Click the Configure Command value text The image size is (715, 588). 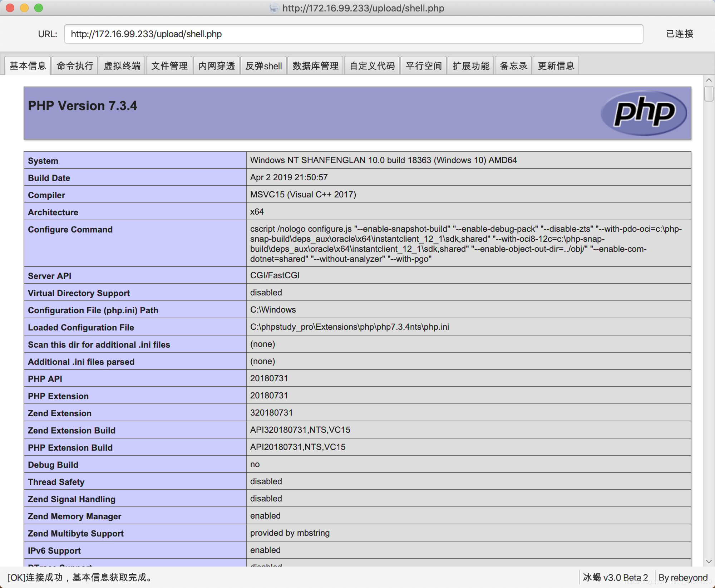(x=466, y=244)
